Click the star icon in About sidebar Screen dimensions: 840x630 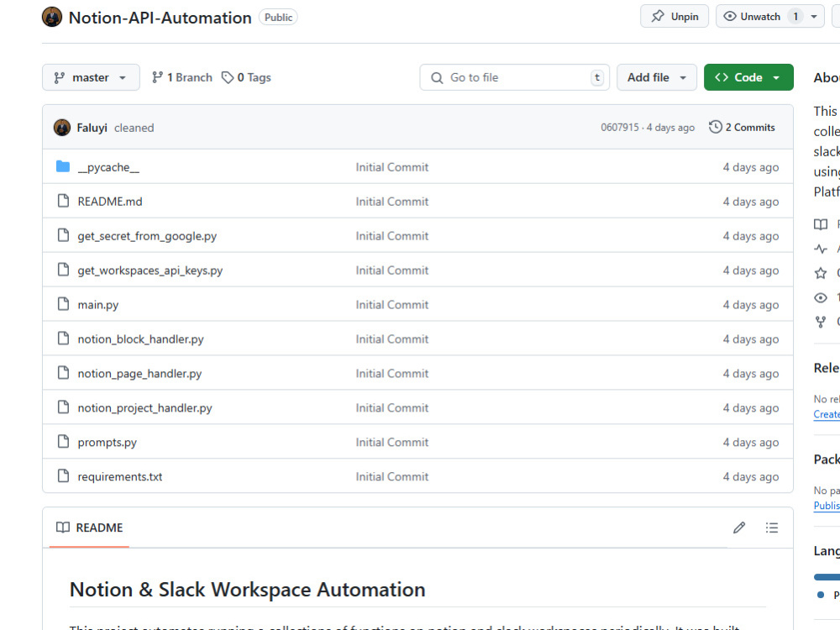[x=821, y=273]
